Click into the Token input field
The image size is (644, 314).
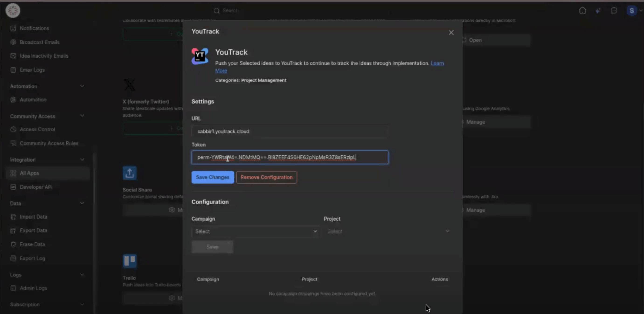(x=290, y=157)
